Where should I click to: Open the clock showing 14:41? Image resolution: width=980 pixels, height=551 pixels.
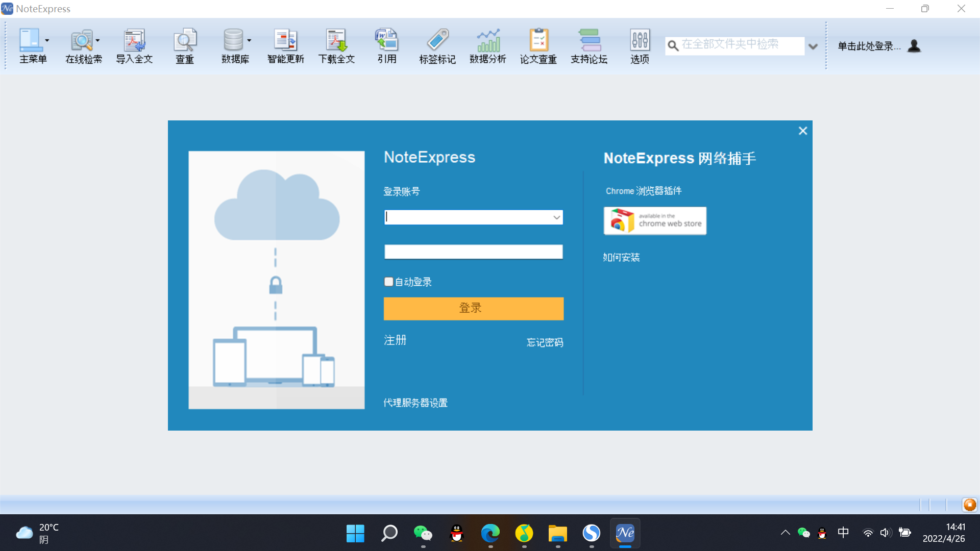(944, 533)
